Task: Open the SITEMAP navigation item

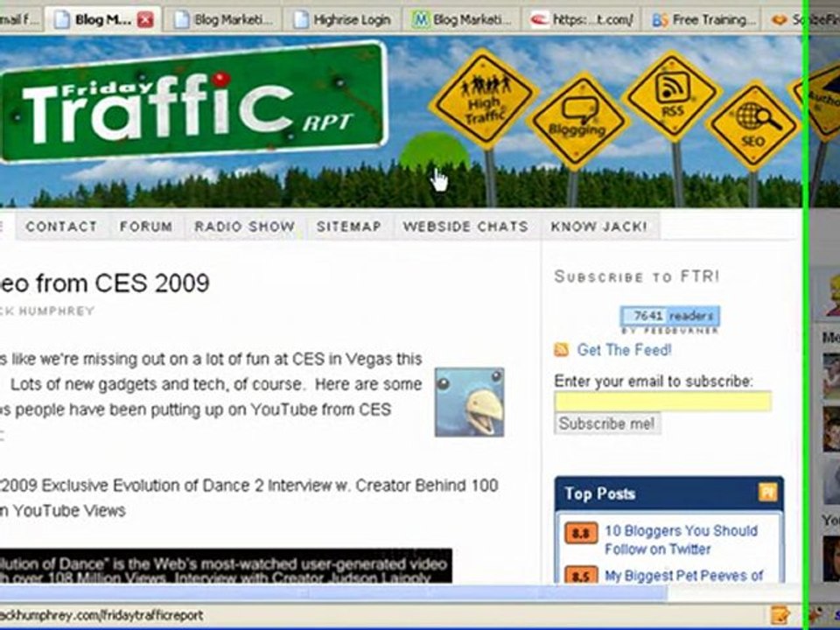Action: pyautogui.click(x=349, y=227)
